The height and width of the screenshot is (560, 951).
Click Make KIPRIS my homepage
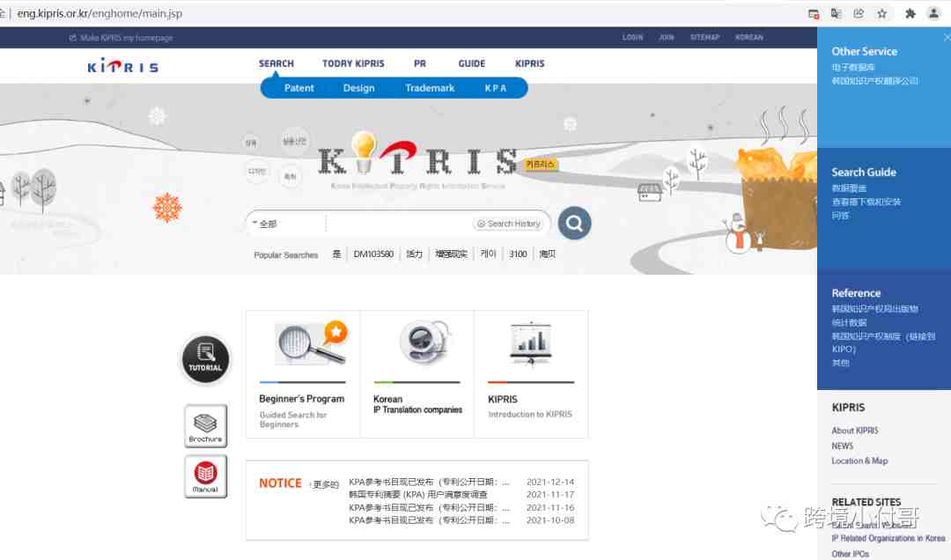pyautogui.click(x=121, y=38)
